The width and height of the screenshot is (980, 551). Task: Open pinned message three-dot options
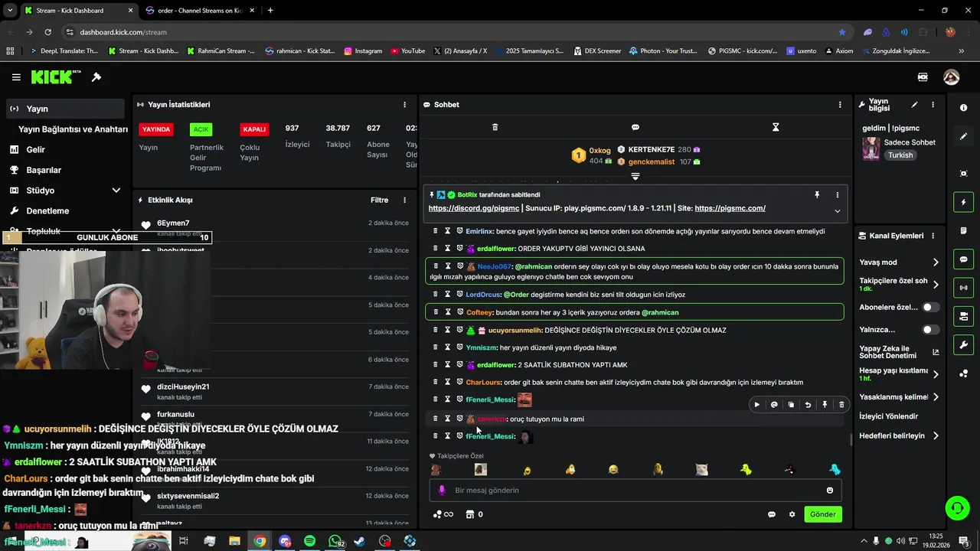837,195
